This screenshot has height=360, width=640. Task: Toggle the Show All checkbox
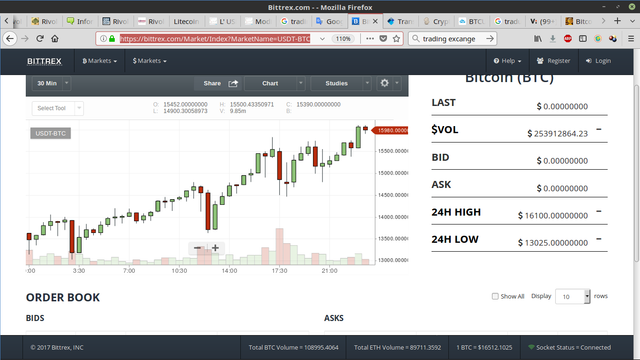point(495,296)
